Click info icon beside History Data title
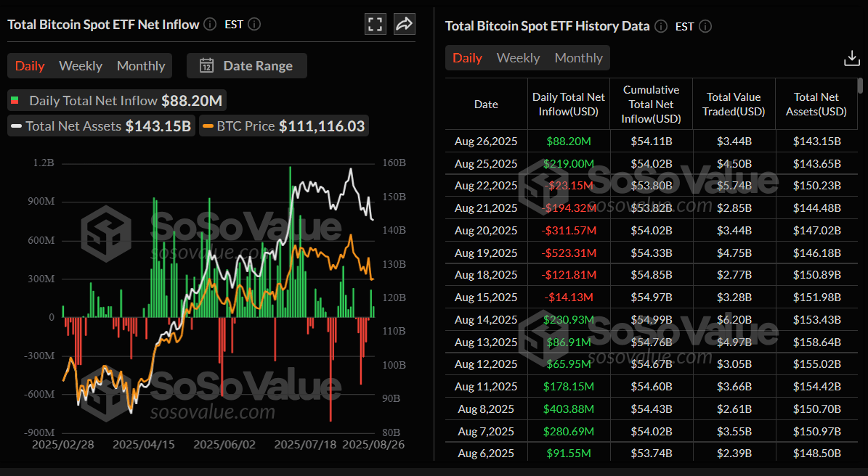868x476 pixels. (661, 26)
